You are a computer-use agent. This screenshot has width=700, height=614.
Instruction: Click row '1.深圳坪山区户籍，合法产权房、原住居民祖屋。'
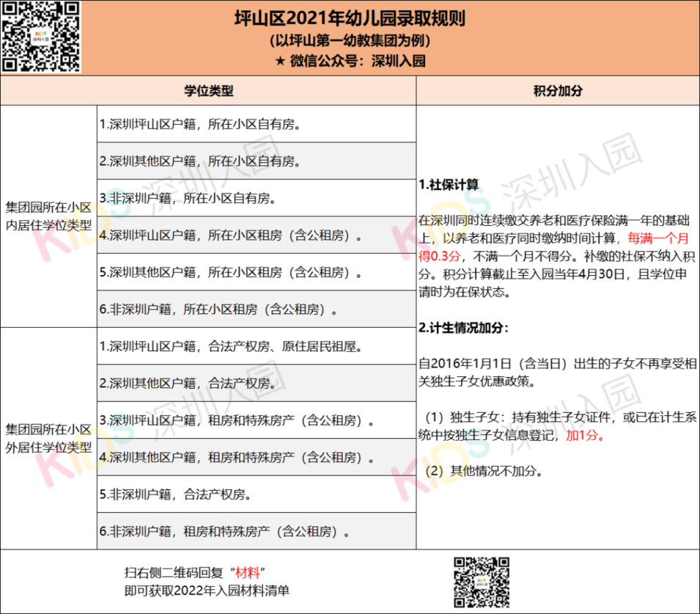point(257,346)
